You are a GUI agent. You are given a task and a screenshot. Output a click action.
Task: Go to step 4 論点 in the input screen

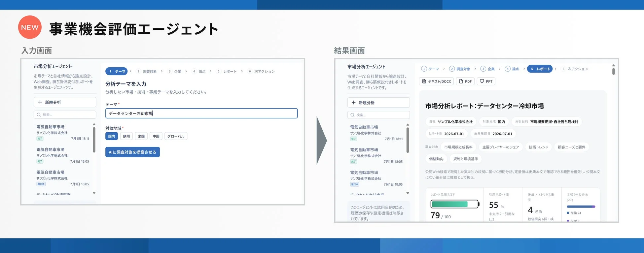[x=199, y=72]
